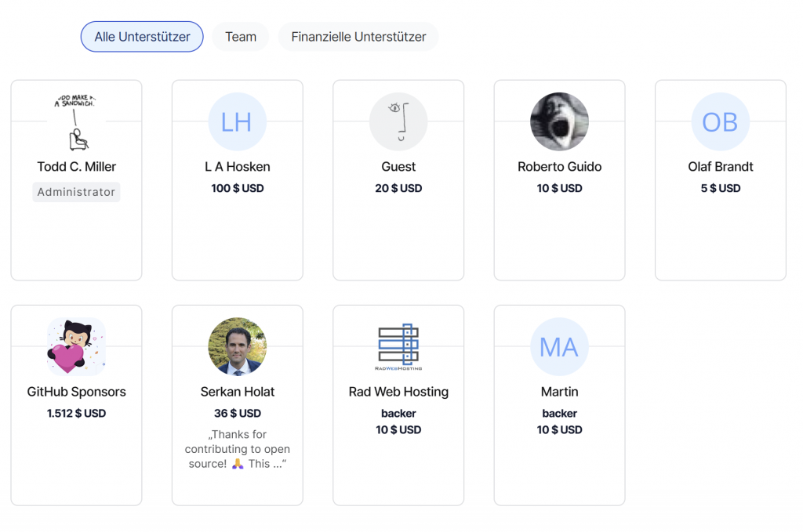Select the Alle Unterstützer filter
This screenshot has width=803, height=532.
142,37
